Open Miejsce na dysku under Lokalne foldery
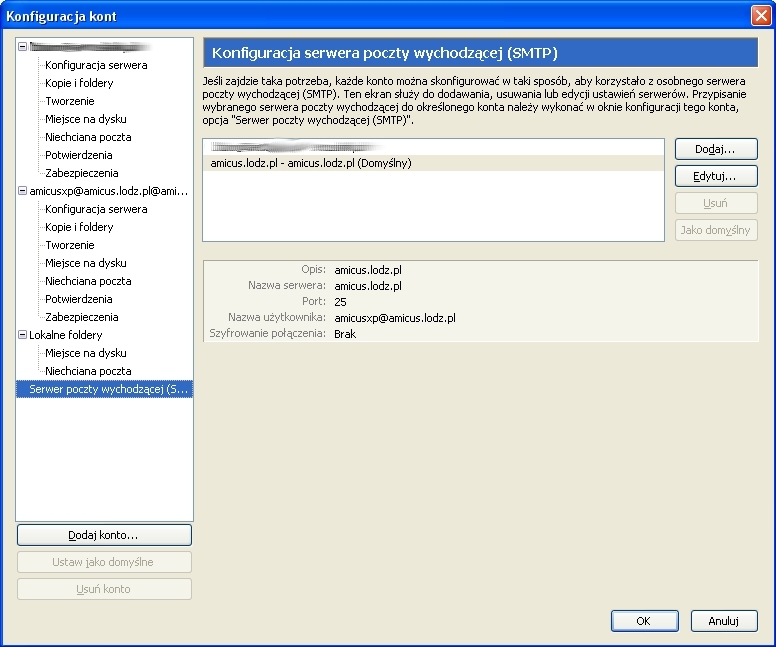The width and height of the screenshot is (776, 647). [x=86, y=353]
